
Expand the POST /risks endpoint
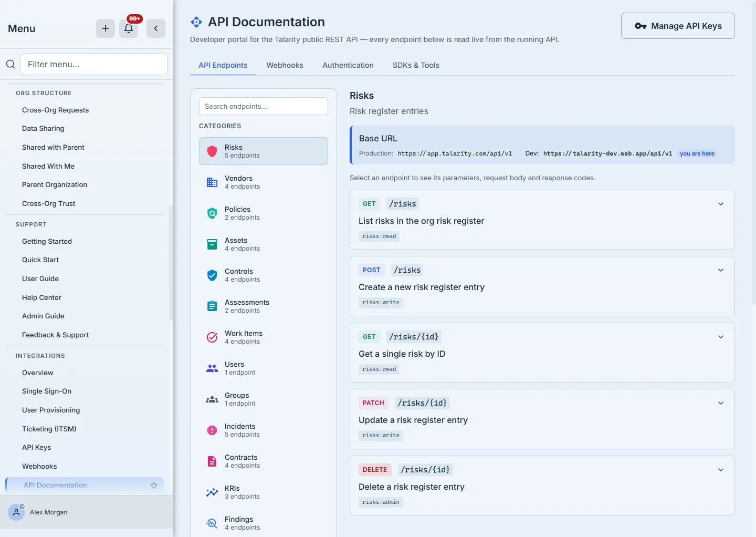pos(721,270)
